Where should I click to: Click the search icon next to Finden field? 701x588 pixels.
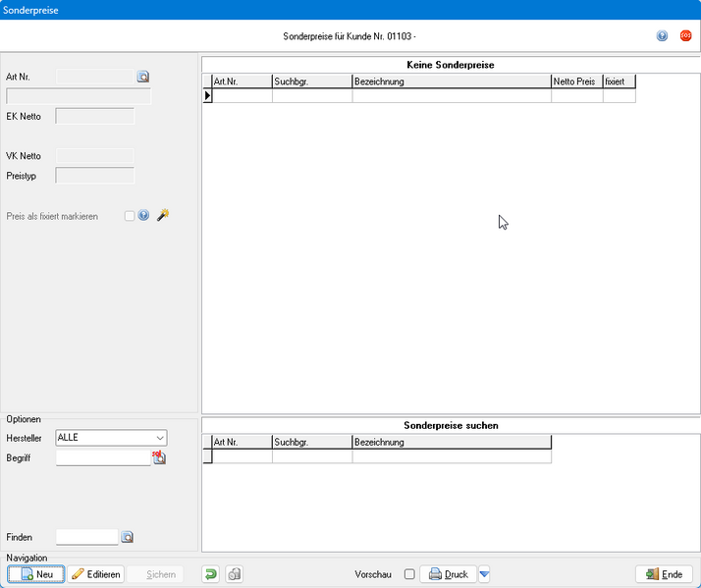pos(127,537)
